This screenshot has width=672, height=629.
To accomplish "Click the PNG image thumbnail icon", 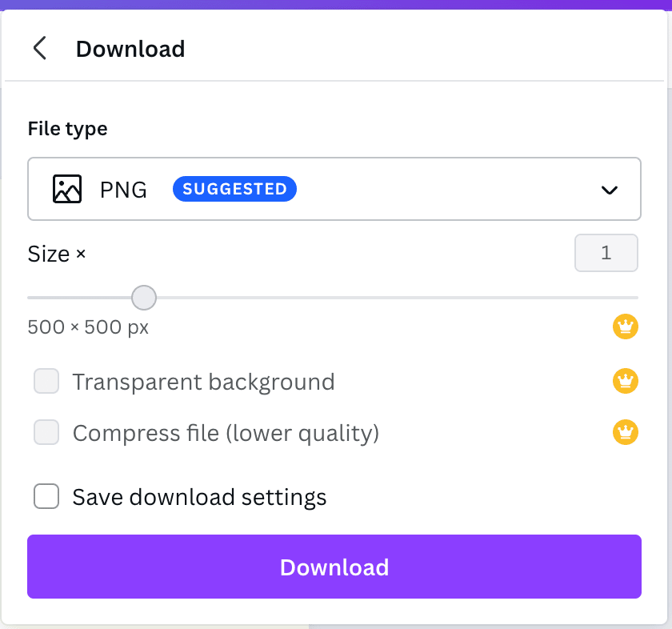I will click(x=66, y=189).
